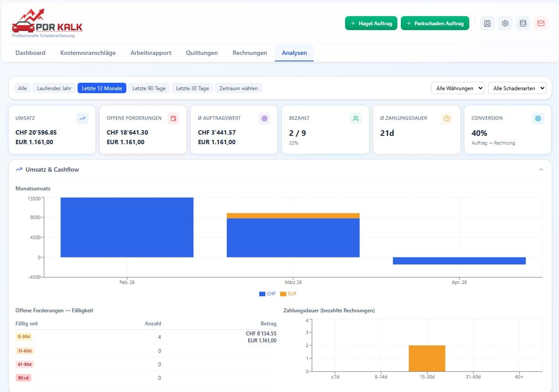Click the people icon on the Bezahlt card
The image size is (559, 392).
click(x=356, y=118)
